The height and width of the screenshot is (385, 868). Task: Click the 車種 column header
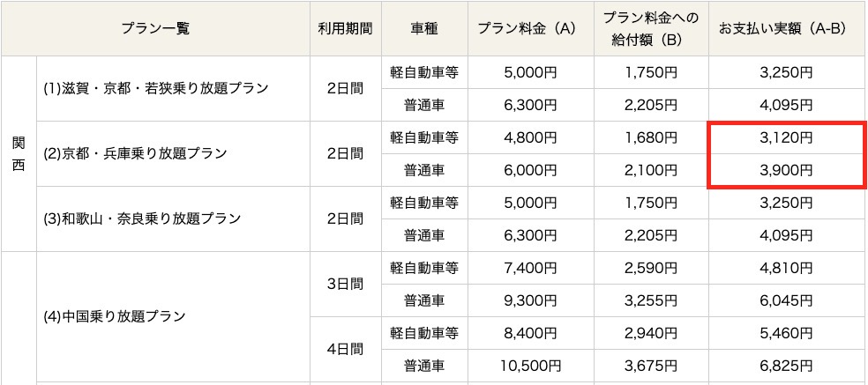tap(424, 29)
